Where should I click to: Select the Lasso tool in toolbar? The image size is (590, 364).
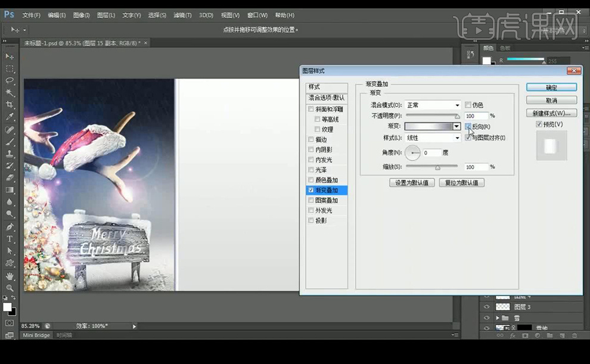point(10,80)
